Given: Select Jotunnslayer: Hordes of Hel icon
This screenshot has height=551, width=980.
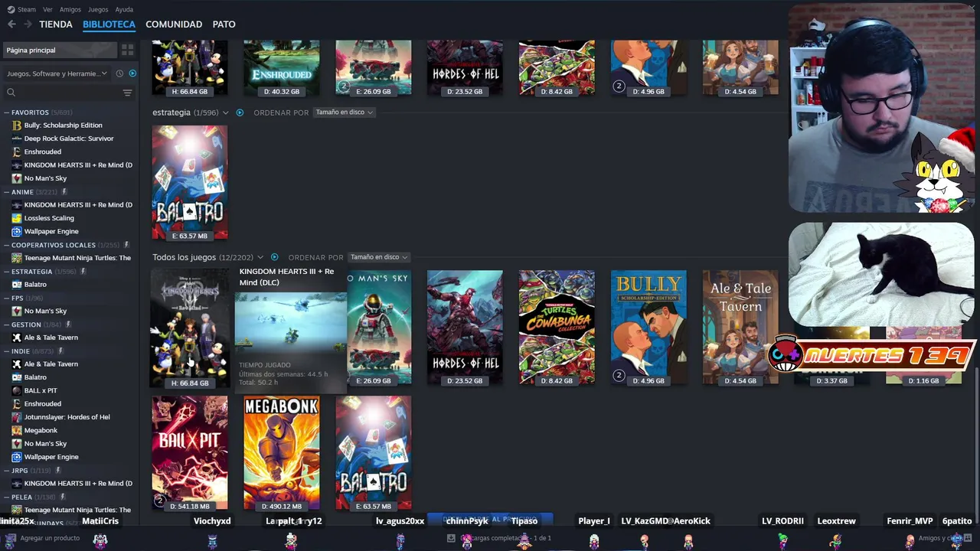Looking at the screenshot, I should click(x=17, y=417).
